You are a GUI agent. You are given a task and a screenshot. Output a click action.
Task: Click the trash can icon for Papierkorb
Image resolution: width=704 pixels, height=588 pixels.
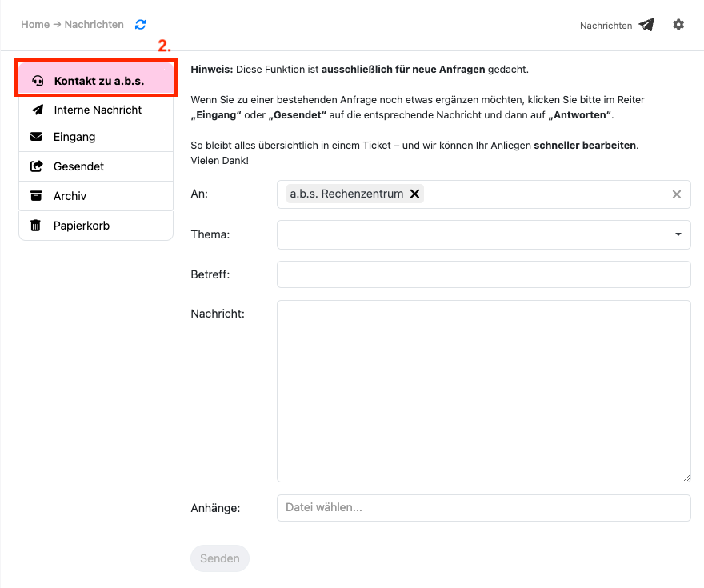36,226
